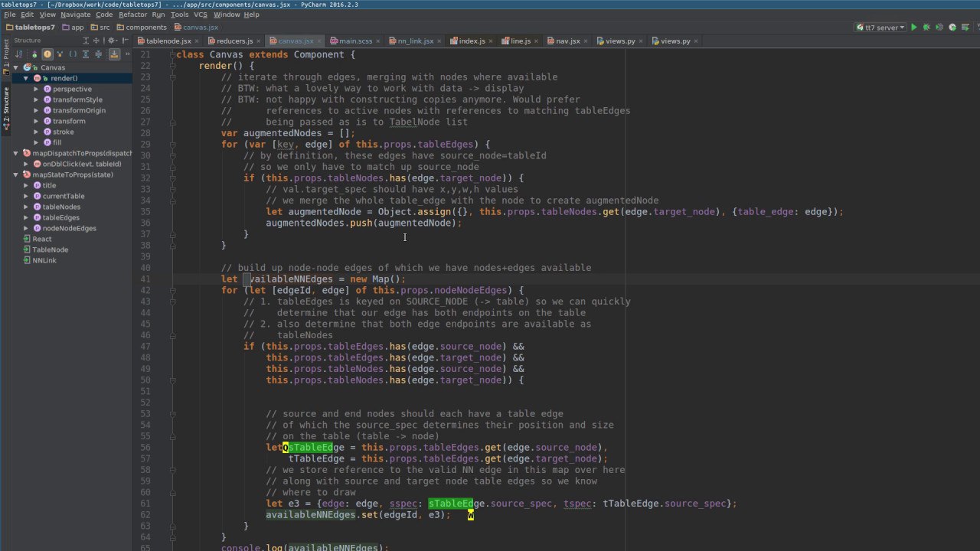Click canvas.jsx breadcrumb in navigation bar
980x551 pixels.
point(195,28)
